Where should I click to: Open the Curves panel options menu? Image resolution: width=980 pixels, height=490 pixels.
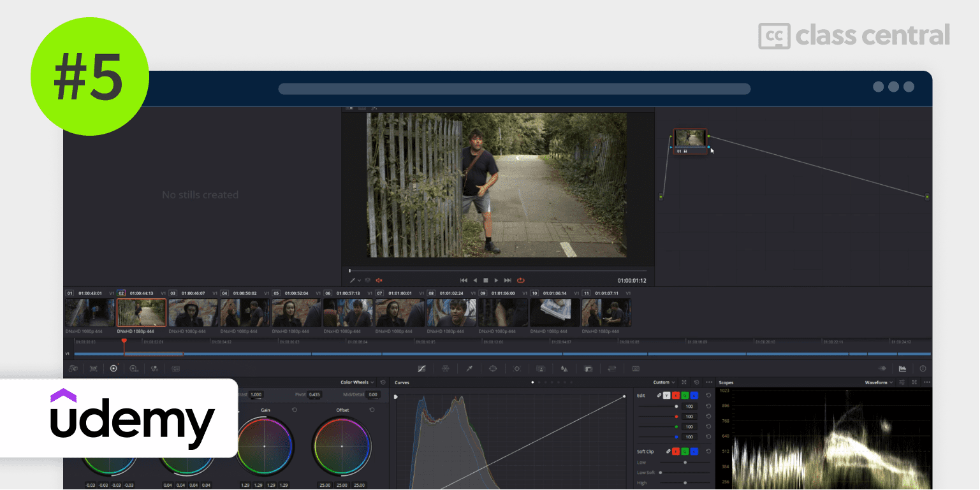click(x=709, y=382)
